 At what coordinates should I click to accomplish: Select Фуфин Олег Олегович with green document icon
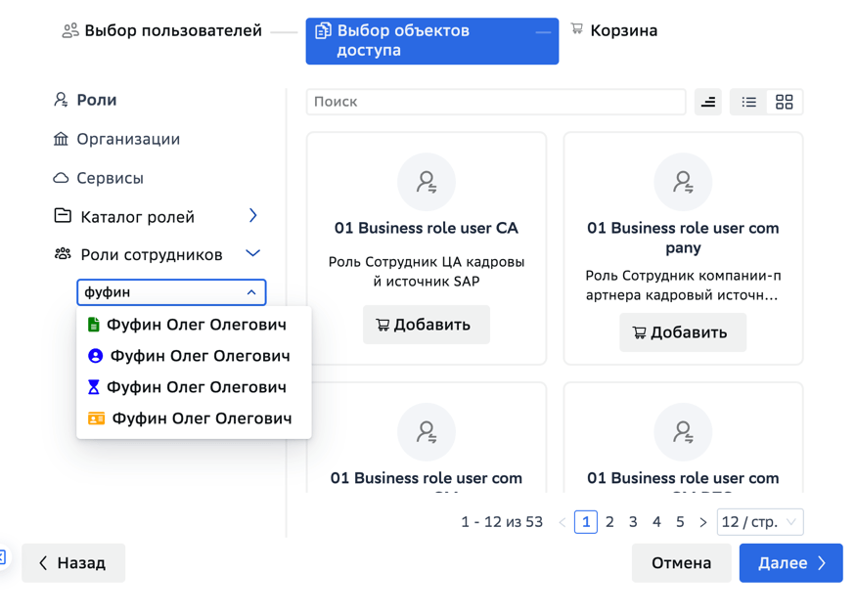coord(194,325)
